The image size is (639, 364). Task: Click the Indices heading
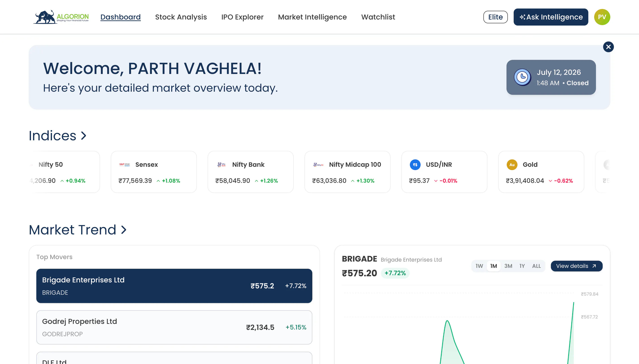(52, 136)
